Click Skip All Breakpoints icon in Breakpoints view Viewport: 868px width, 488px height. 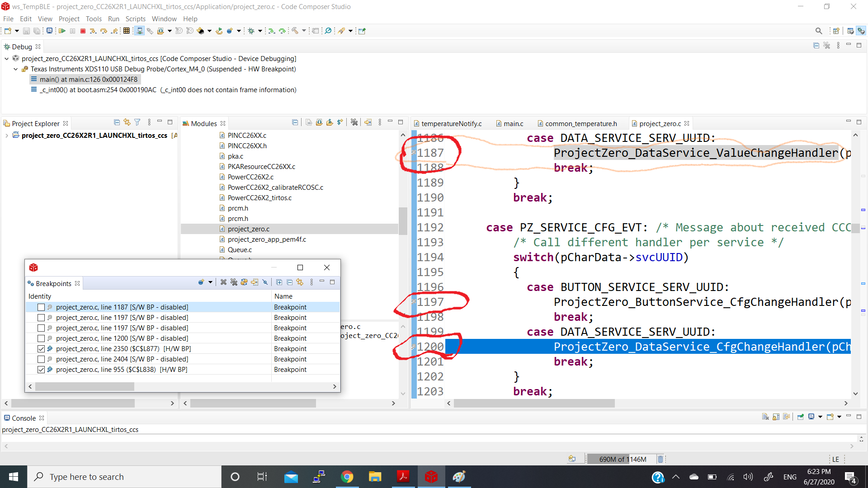(265, 282)
